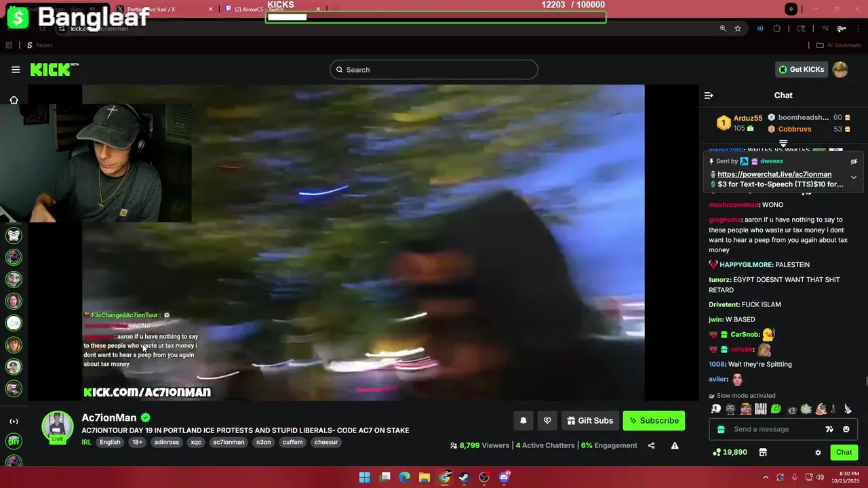Select the English tag
This screenshot has width=868, height=488.
point(110,443)
